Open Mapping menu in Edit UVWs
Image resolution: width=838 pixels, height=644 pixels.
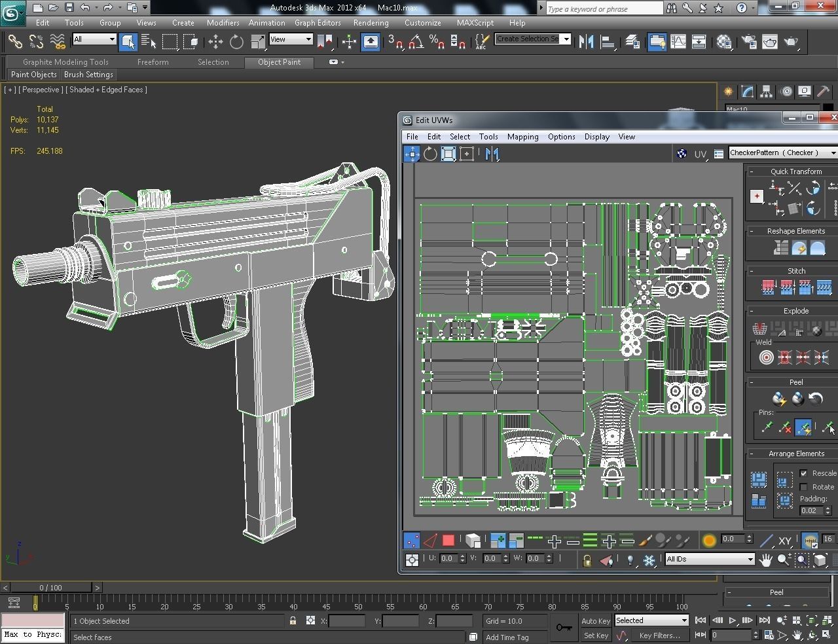(x=522, y=137)
